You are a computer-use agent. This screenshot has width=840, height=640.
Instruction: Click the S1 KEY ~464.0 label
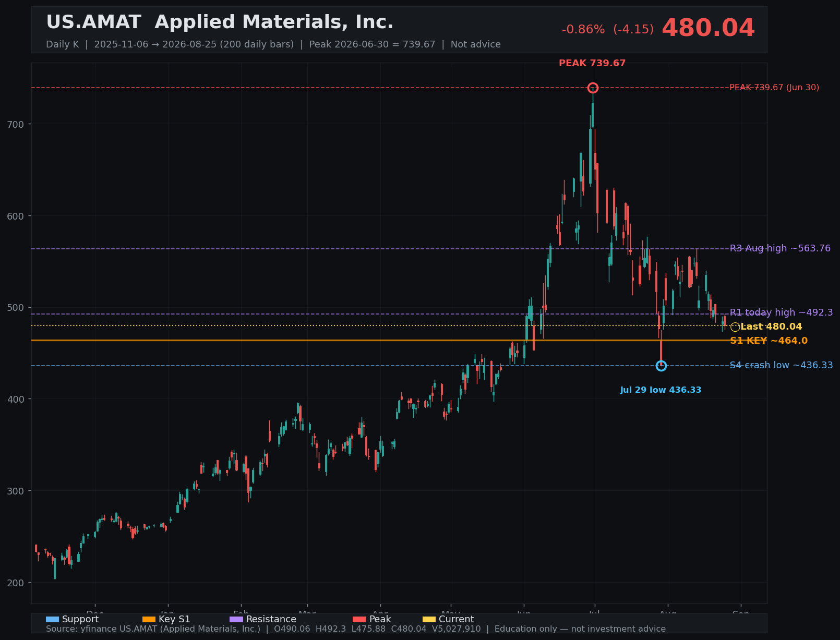click(x=769, y=341)
